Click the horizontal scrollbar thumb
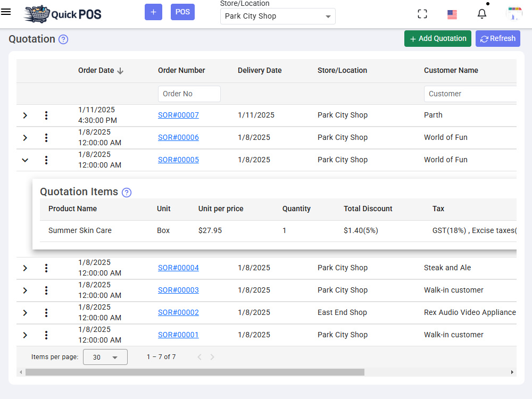This screenshot has height=399, width=532. pyautogui.click(x=195, y=372)
